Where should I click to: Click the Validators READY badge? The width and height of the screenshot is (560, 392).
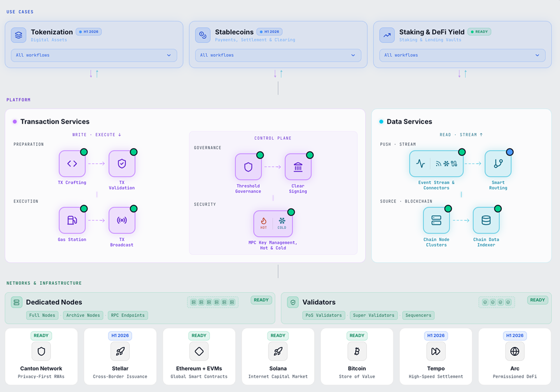pyautogui.click(x=537, y=300)
